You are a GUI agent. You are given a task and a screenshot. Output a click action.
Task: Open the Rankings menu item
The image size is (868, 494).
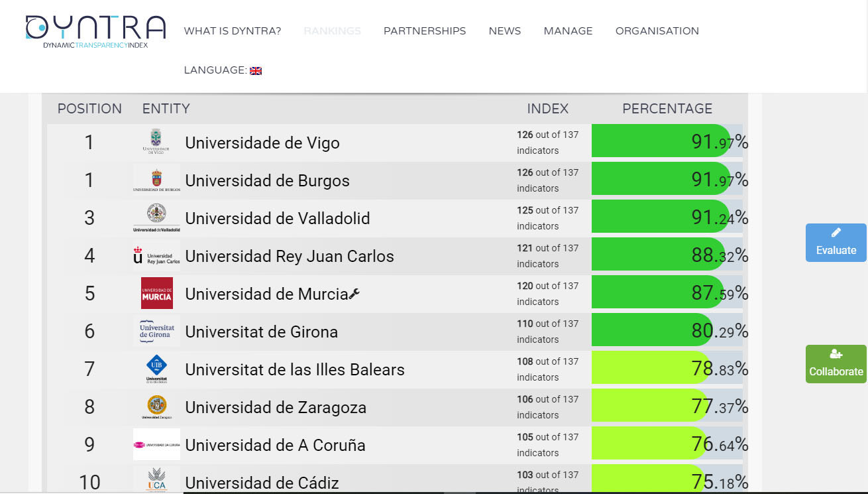coord(333,31)
